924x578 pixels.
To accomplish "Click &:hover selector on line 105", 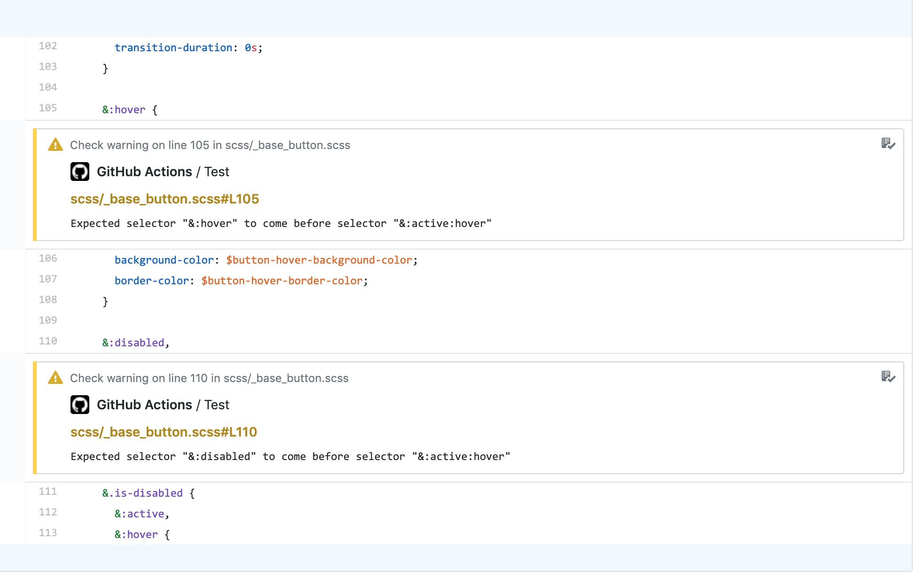I will (124, 109).
